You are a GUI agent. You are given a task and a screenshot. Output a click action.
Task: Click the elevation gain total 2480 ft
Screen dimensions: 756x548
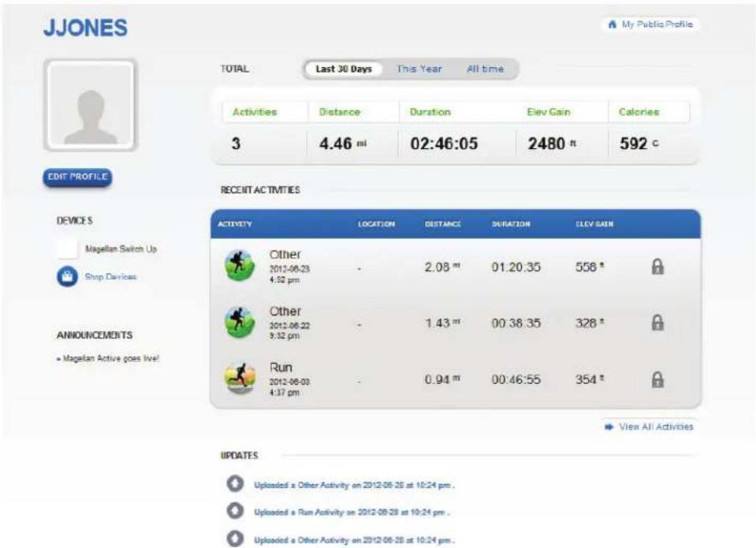[x=552, y=144]
